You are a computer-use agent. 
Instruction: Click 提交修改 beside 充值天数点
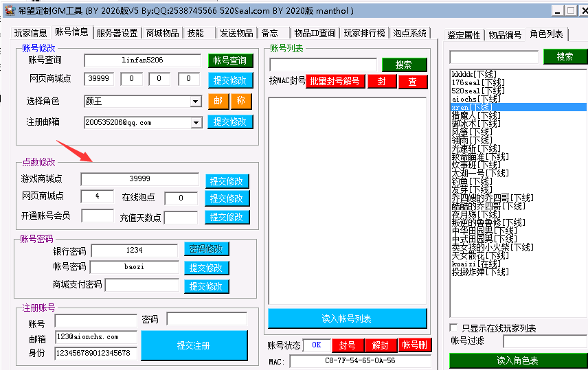coord(227,217)
